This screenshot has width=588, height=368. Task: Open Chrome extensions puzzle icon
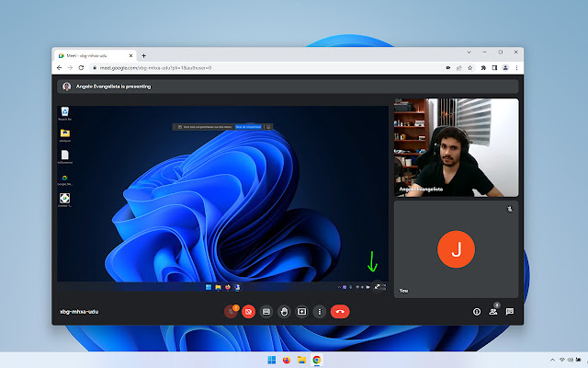click(483, 68)
